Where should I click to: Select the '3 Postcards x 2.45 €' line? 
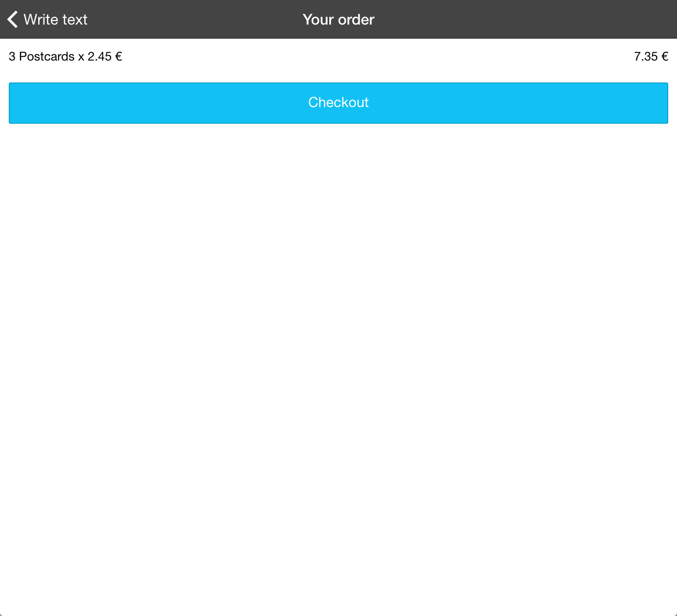point(65,57)
